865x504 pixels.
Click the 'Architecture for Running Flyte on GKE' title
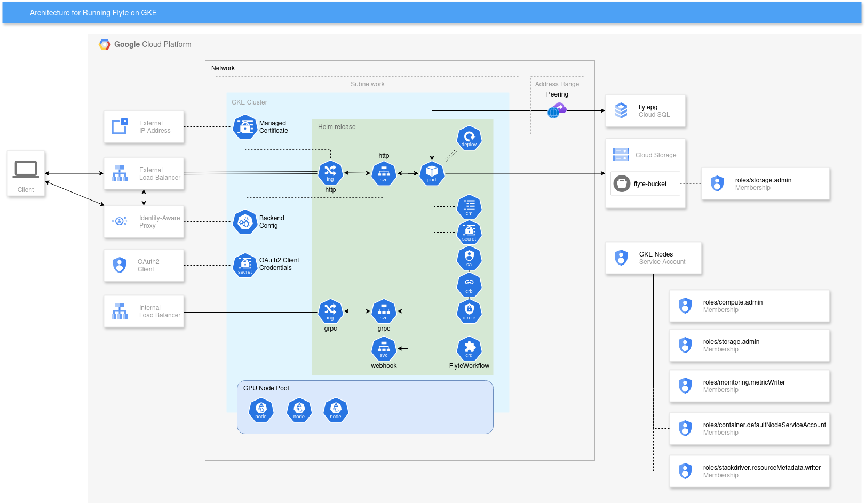(x=93, y=13)
